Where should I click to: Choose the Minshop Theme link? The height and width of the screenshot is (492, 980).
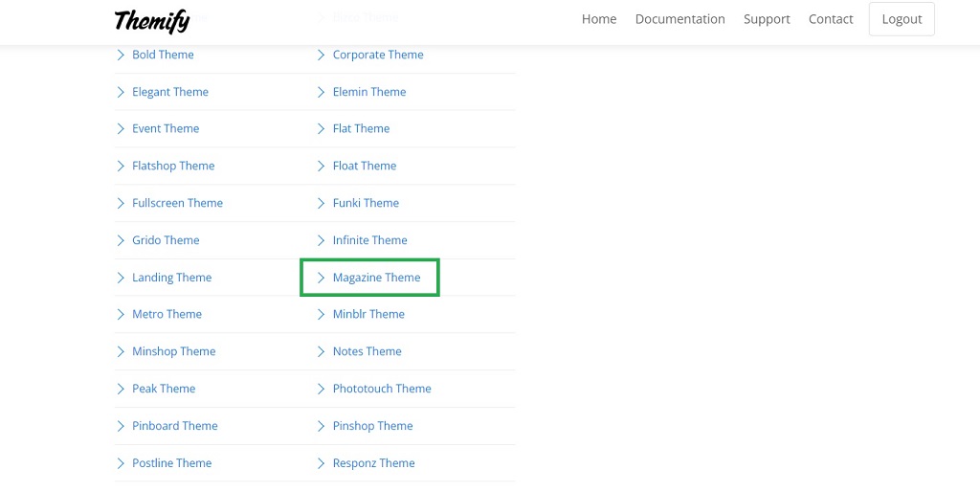click(174, 351)
